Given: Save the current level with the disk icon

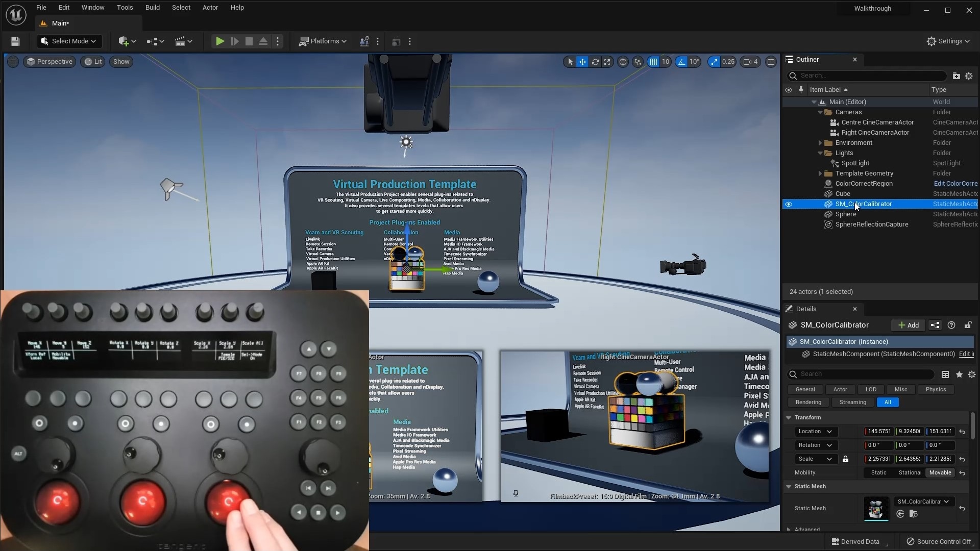Looking at the screenshot, I should (15, 41).
